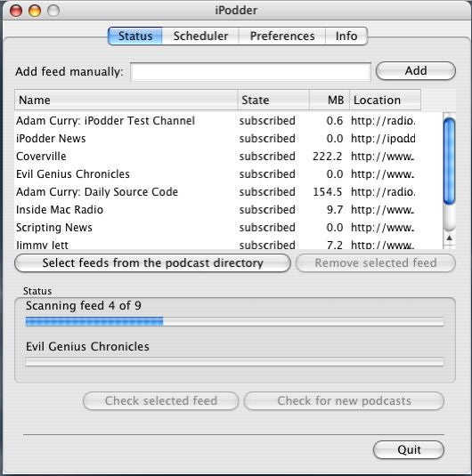Image resolution: width=472 pixels, height=476 pixels.
Task: Select the Inside Mac Radio feed
Action: point(229,210)
